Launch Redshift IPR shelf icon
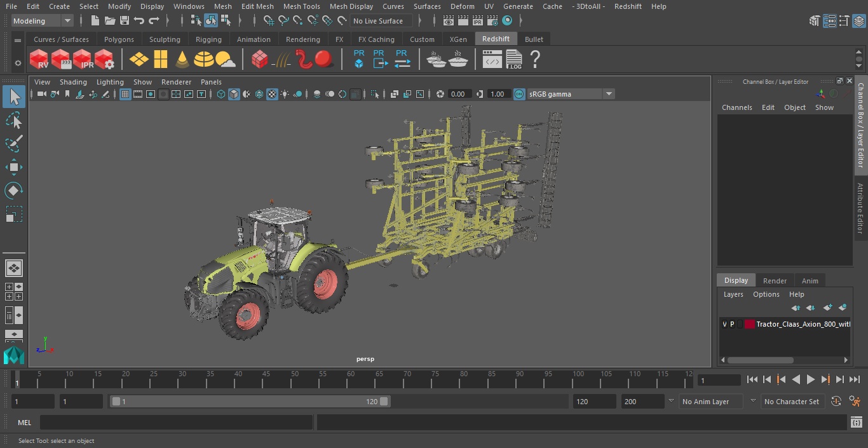The image size is (868, 448). 83,60
